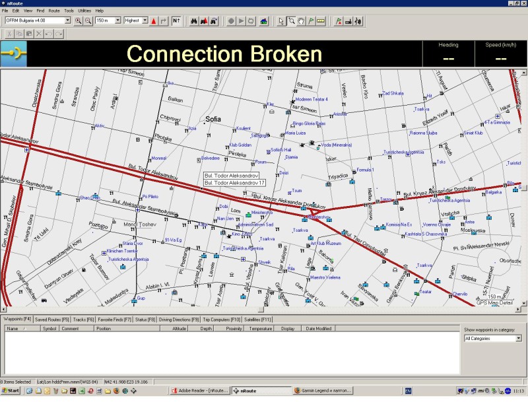The width and height of the screenshot is (528, 420).
Task: Switch to Favorite Finds [F7] tab
Action: (x=114, y=320)
